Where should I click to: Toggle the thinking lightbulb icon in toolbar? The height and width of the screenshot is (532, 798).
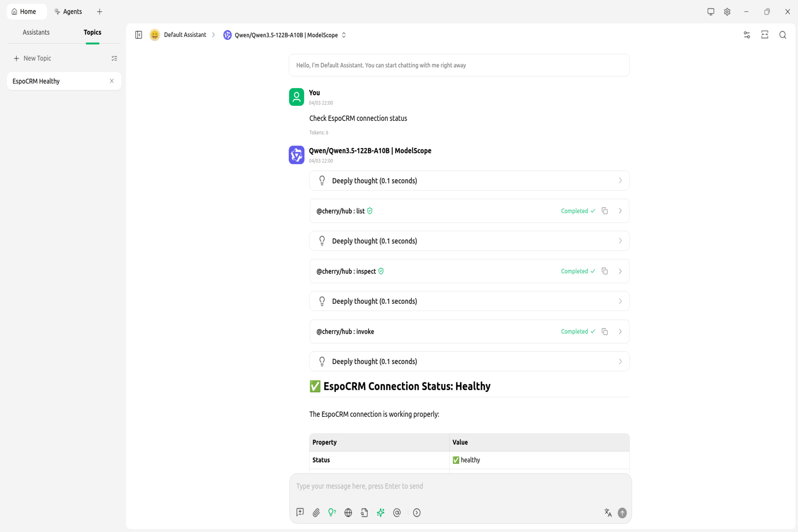coord(332,512)
